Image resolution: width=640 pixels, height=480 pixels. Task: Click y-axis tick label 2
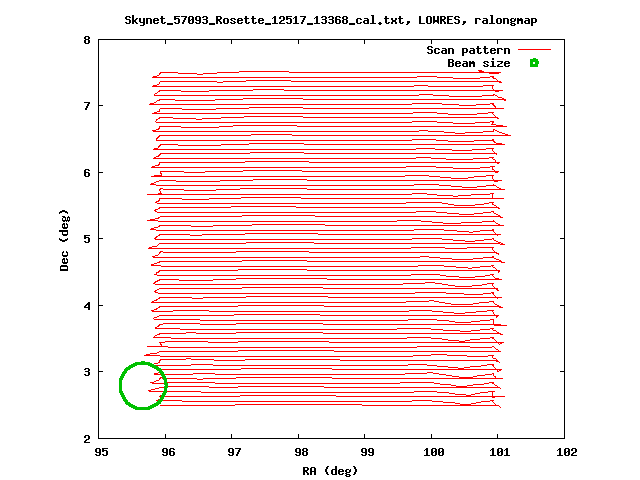87,439
